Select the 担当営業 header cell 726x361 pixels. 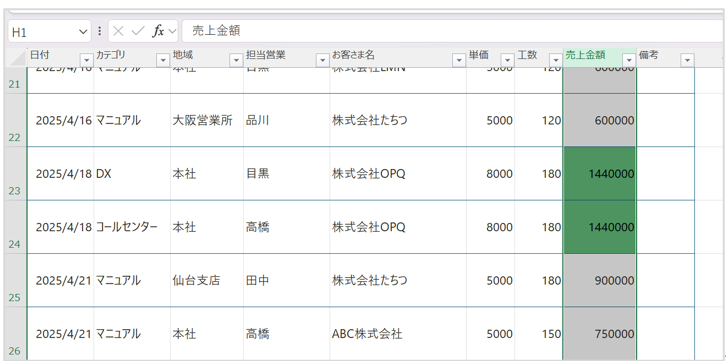click(x=287, y=58)
